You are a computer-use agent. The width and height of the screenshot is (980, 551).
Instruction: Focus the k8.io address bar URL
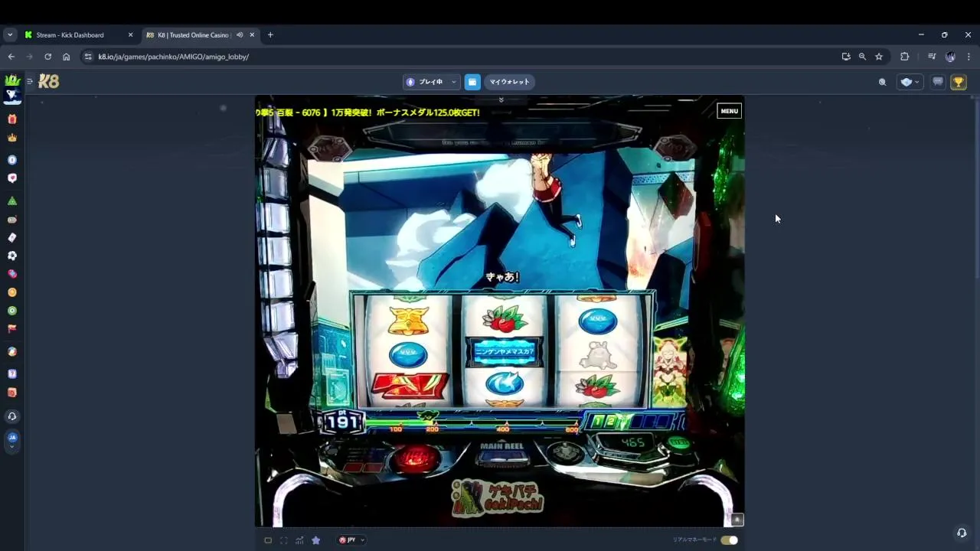[x=174, y=57]
